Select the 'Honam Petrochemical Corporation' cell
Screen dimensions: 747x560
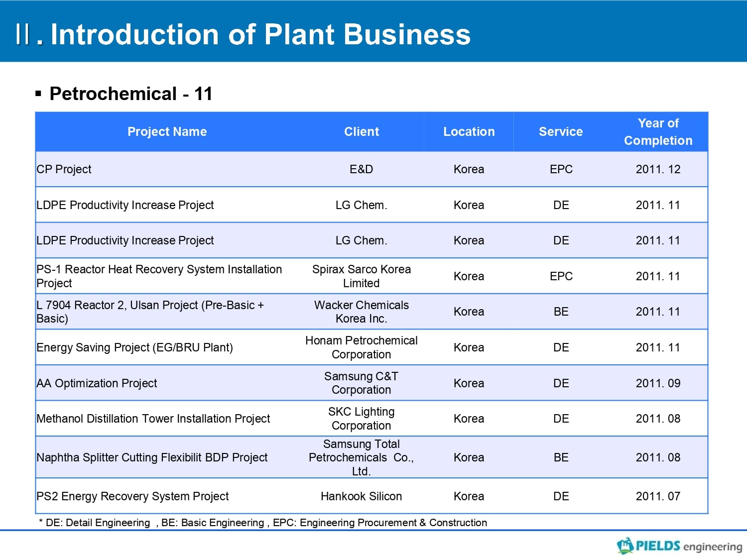[362, 347]
